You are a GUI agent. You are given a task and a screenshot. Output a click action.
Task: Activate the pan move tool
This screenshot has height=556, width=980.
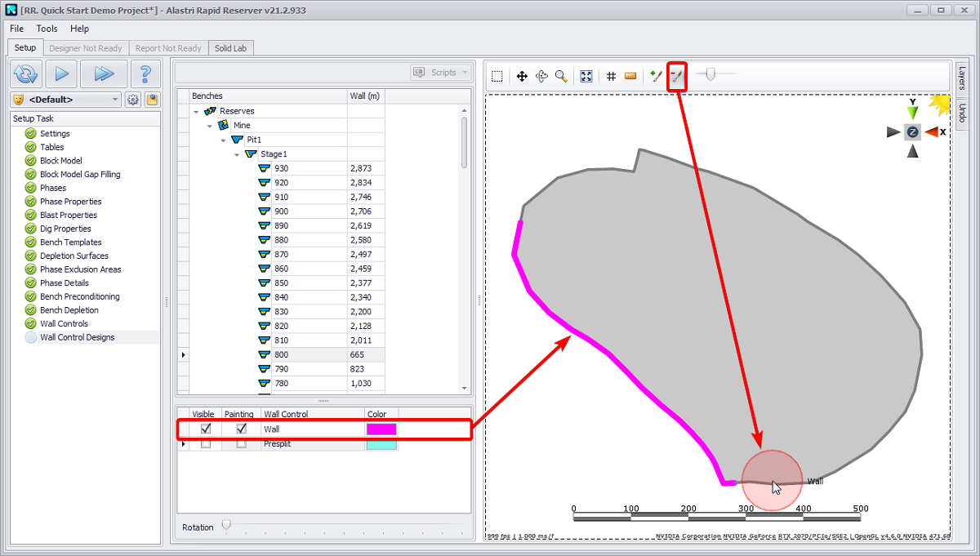coord(522,77)
